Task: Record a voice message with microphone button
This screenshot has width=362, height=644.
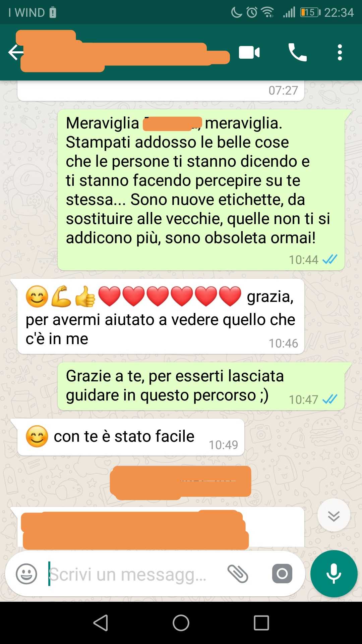Action: 334,574
